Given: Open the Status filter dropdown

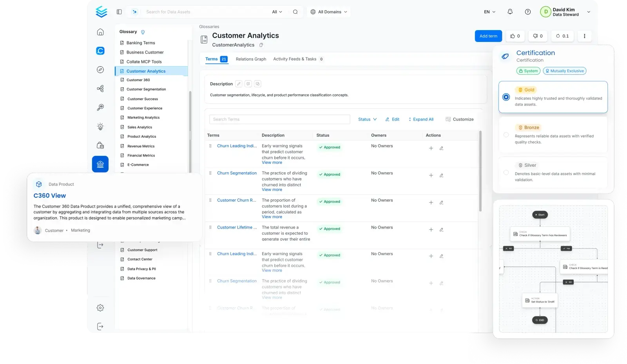Looking at the screenshot, I should [367, 119].
